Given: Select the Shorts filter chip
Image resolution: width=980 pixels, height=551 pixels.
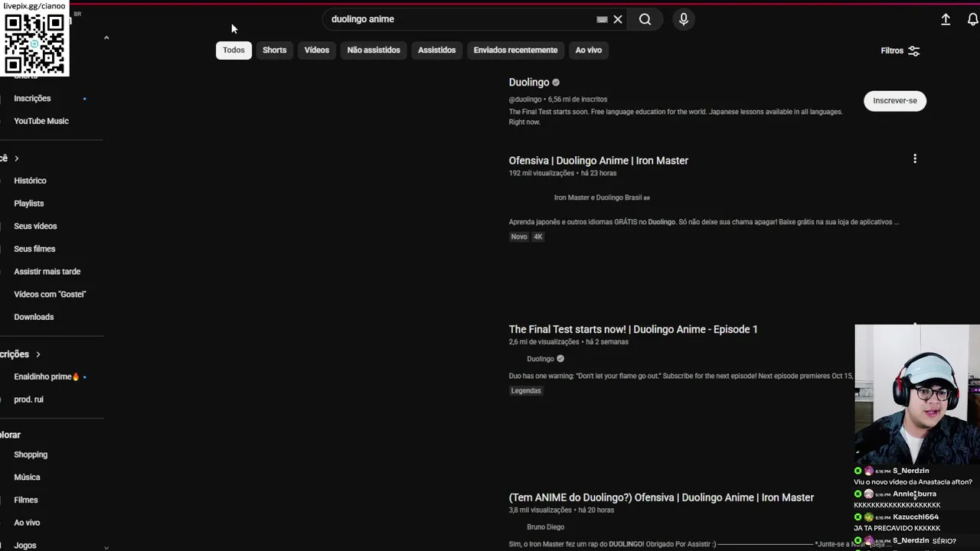Looking at the screenshot, I should [274, 51].
